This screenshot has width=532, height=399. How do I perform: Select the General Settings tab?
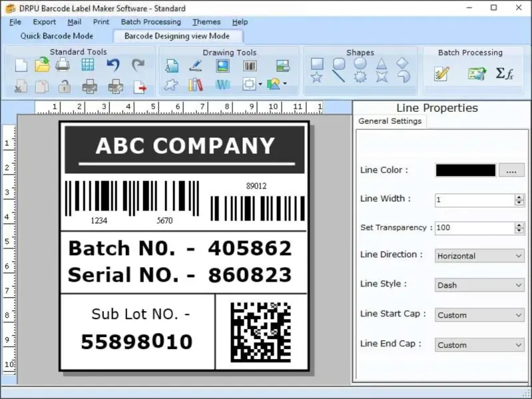(390, 121)
